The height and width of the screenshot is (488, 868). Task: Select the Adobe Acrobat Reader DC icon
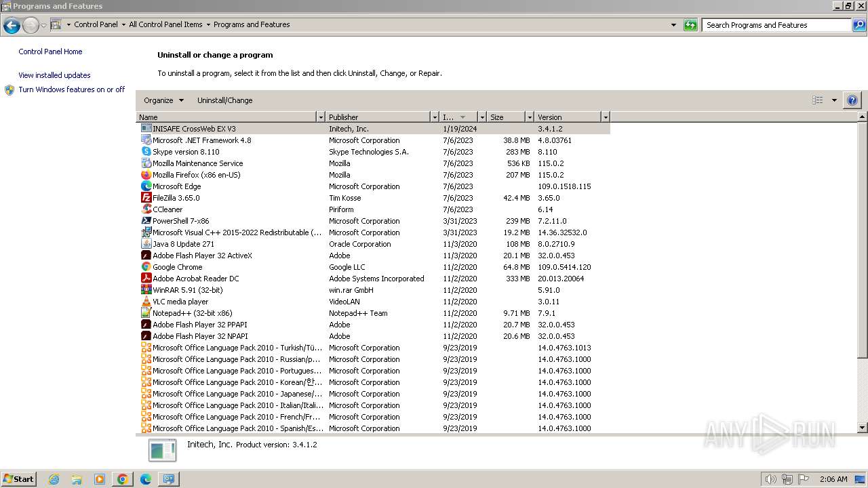[x=146, y=278]
